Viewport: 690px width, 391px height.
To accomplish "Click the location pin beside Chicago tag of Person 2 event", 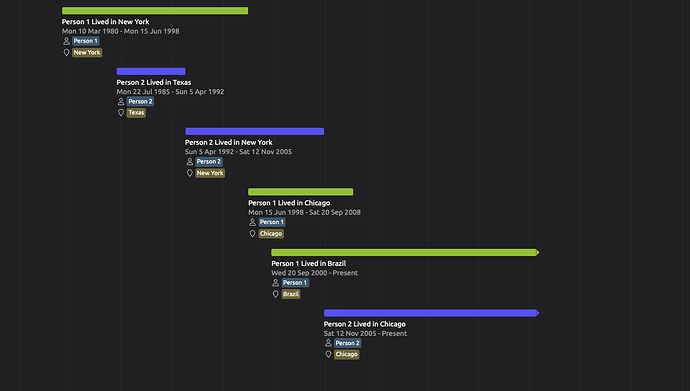I will [328, 354].
